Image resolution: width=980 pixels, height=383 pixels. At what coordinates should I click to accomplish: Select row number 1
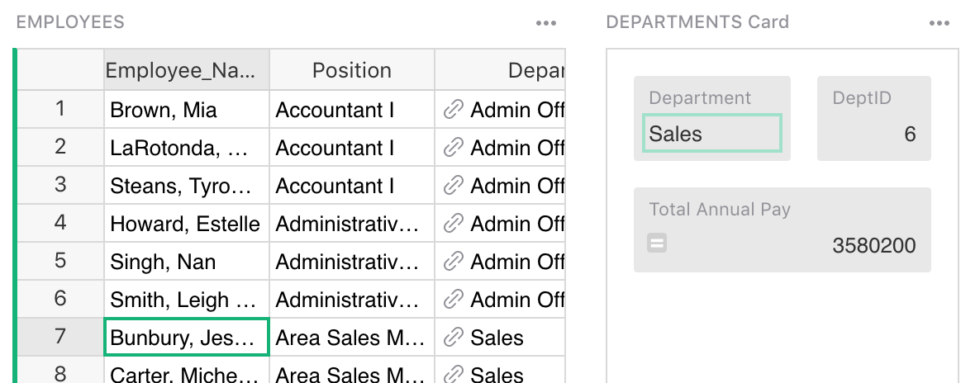point(60,109)
